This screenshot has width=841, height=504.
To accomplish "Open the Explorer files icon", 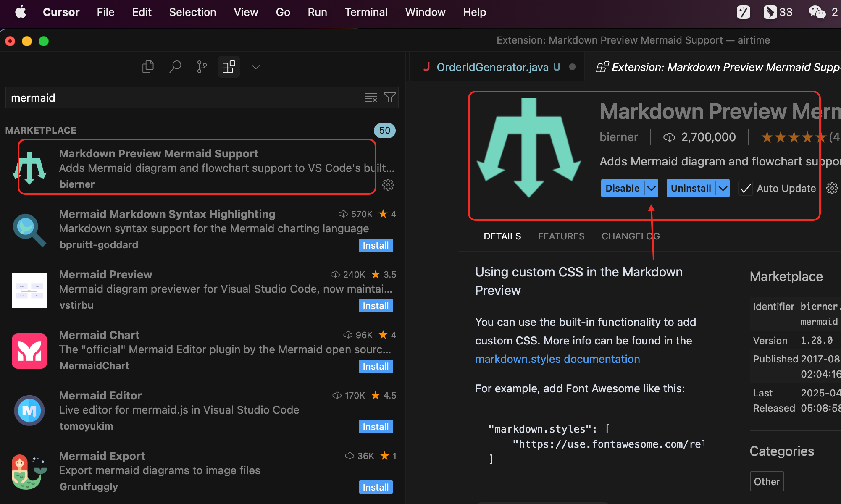I will (x=148, y=67).
